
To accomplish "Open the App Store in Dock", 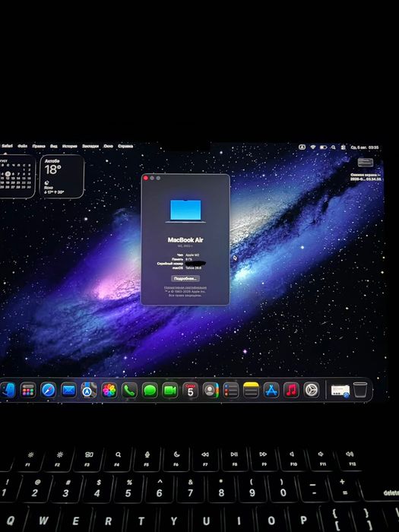I will click(271, 391).
